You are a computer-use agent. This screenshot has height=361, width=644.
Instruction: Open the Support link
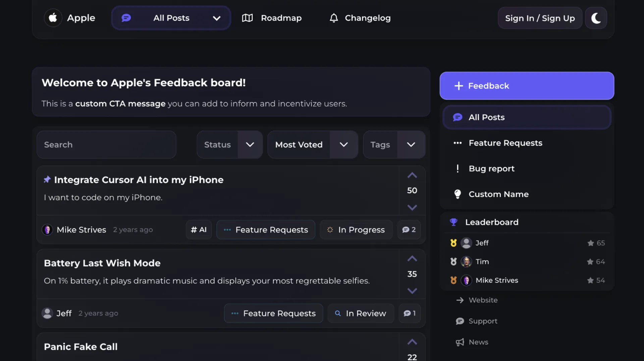tap(477, 321)
